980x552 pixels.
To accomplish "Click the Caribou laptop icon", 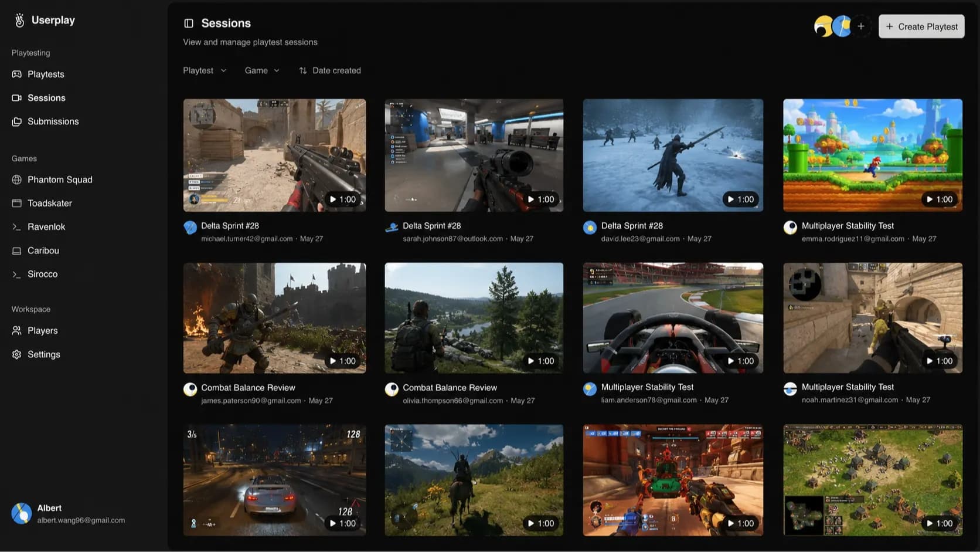I will [x=16, y=250].
